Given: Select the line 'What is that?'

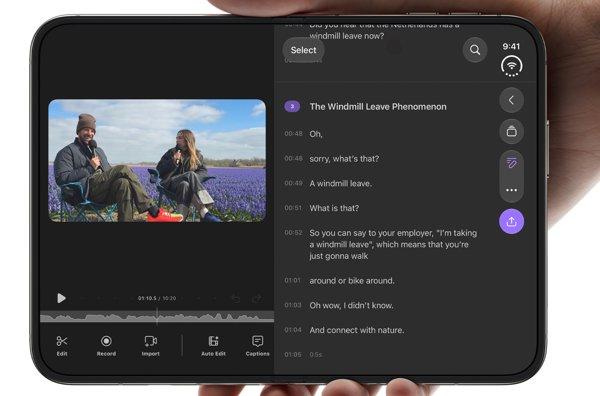Looking at the screenshot, I should click(x=334, y=208).
